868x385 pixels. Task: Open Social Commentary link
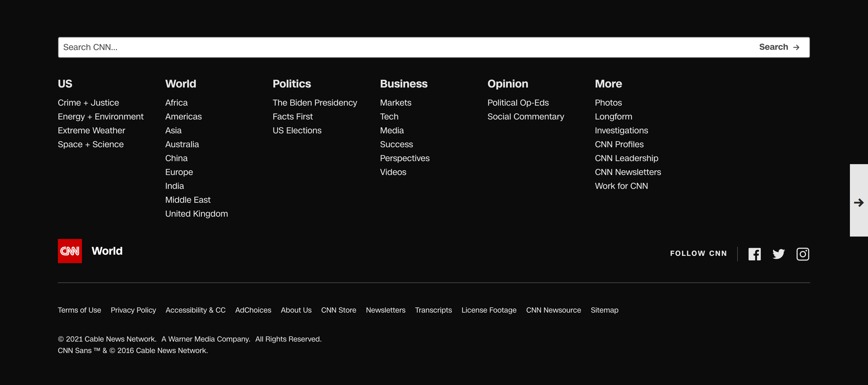pos(526,116)
